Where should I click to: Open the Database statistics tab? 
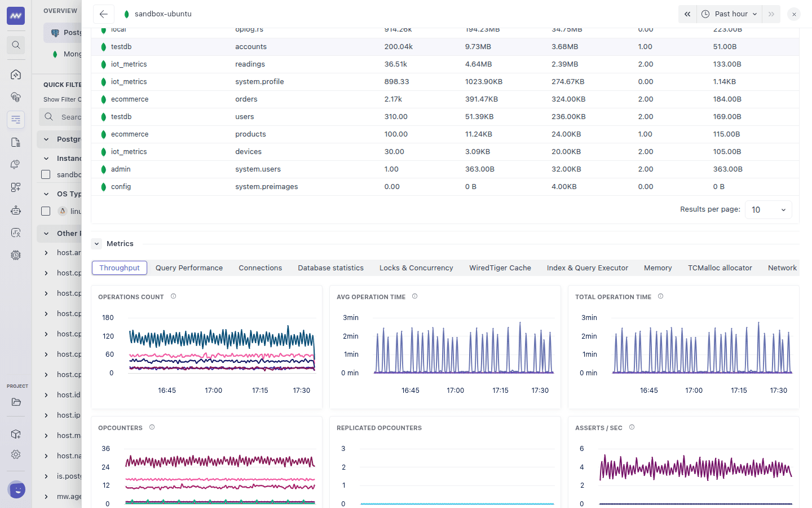(330, 268)
